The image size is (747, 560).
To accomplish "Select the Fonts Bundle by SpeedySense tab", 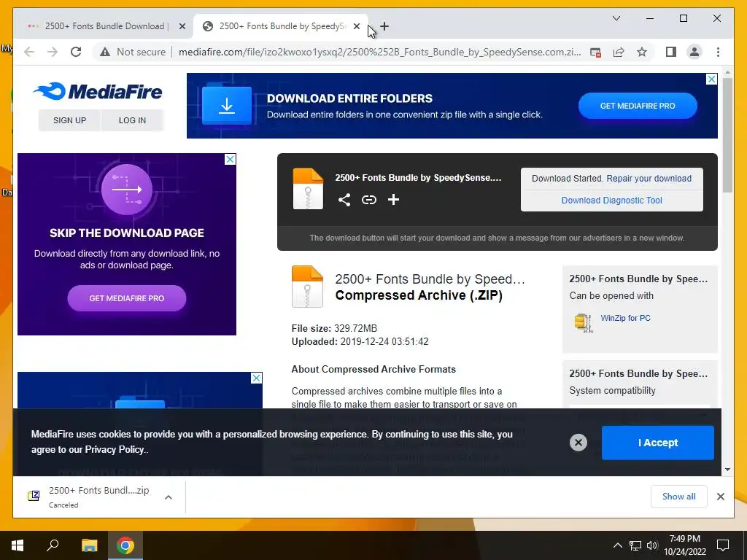I will click(281, 26).
